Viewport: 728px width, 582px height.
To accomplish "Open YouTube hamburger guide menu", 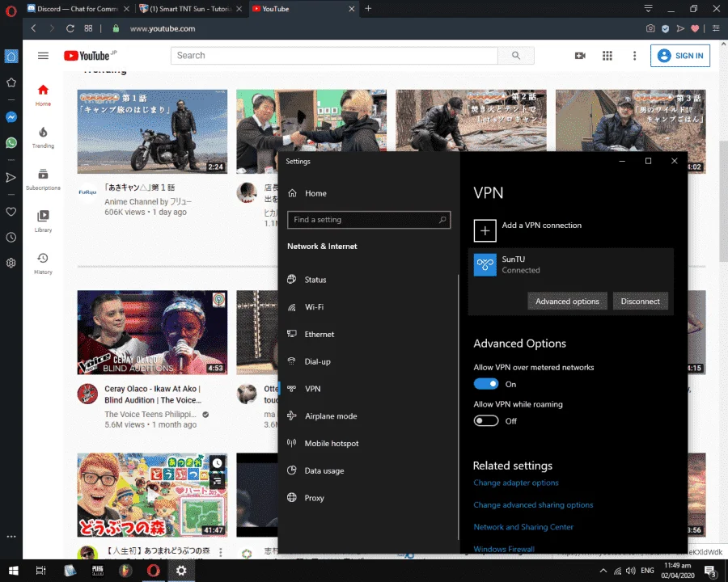I will pos(43,56).
